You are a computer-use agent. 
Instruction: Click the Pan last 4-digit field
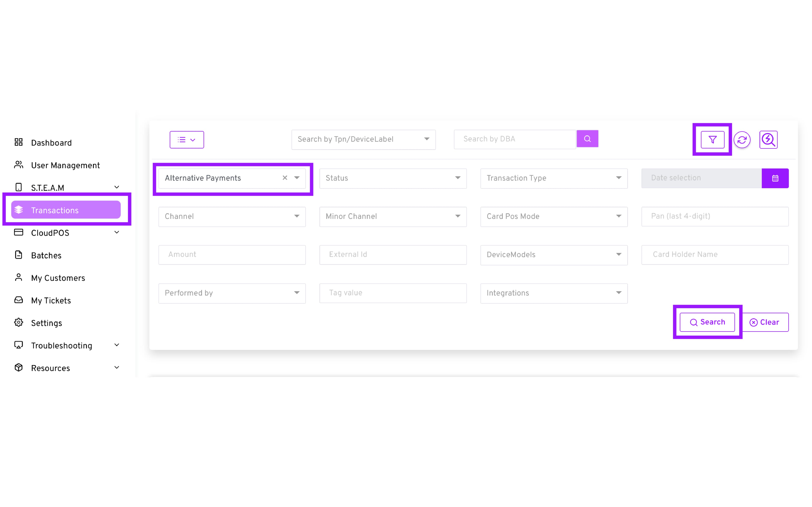[x=715, y=217]
